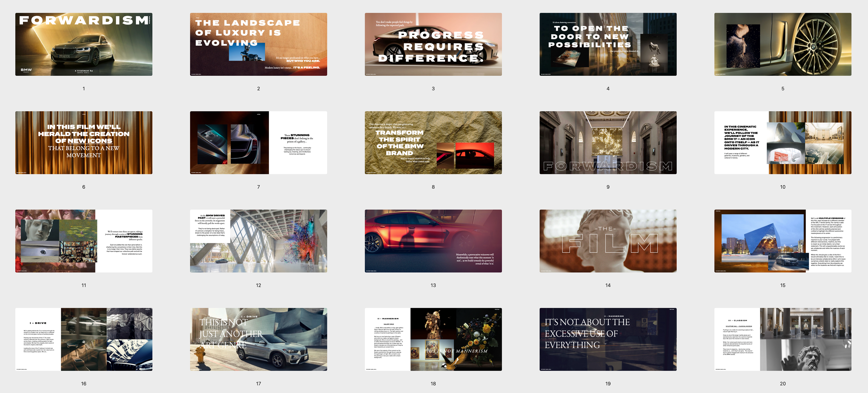This screenshot has height=393, width=868.
Task: Select the outlined FORWARDISM hallway slide 9
Action: click(608, 142)
